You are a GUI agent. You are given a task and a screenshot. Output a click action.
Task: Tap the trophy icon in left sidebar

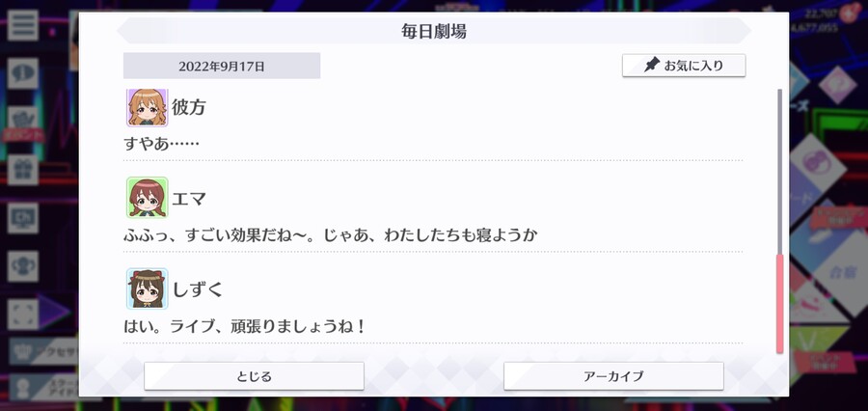coord(23,266)
